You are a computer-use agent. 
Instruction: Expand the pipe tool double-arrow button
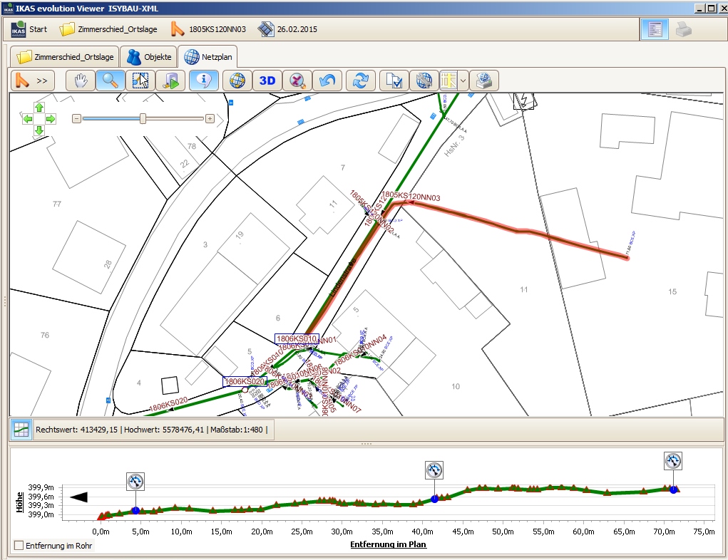tap(33, 81)
